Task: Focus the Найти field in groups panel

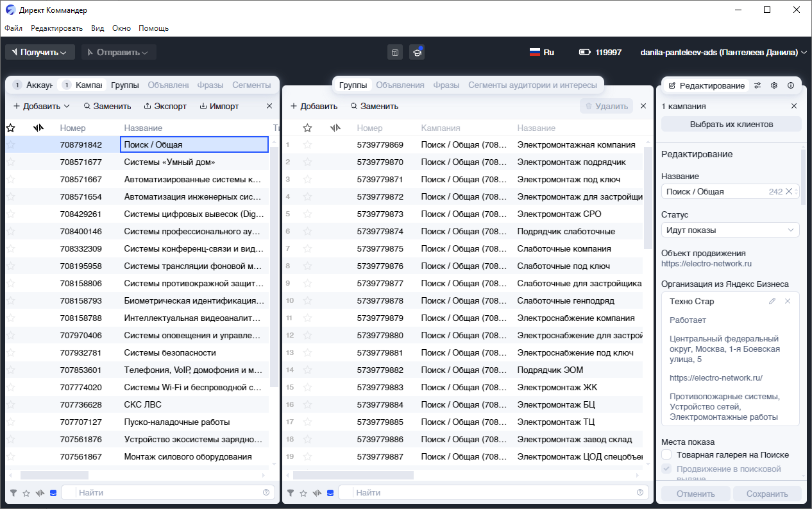Action: pos(493,493)
